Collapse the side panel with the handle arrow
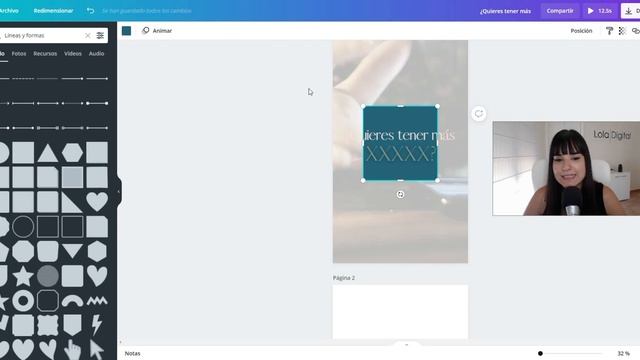This screenshot has width=640, height=360. click(119, 191)
